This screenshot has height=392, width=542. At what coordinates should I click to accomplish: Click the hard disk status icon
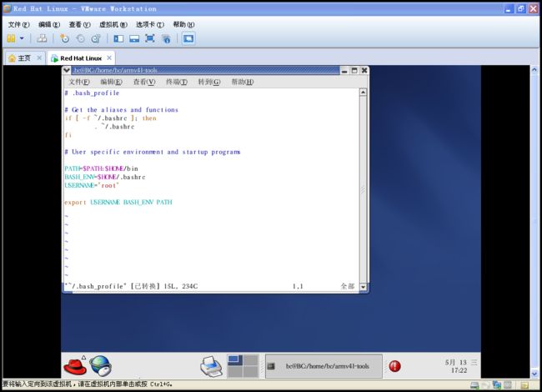pos(474,384)
